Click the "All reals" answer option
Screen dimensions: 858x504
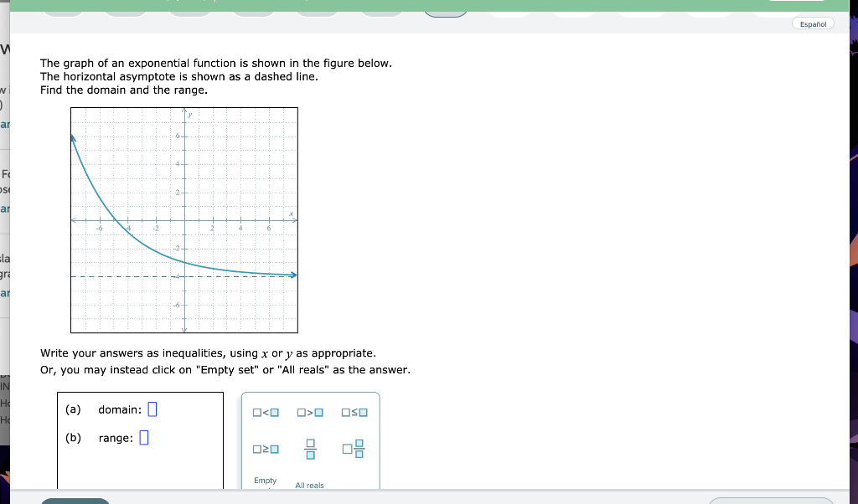point(309,485)
